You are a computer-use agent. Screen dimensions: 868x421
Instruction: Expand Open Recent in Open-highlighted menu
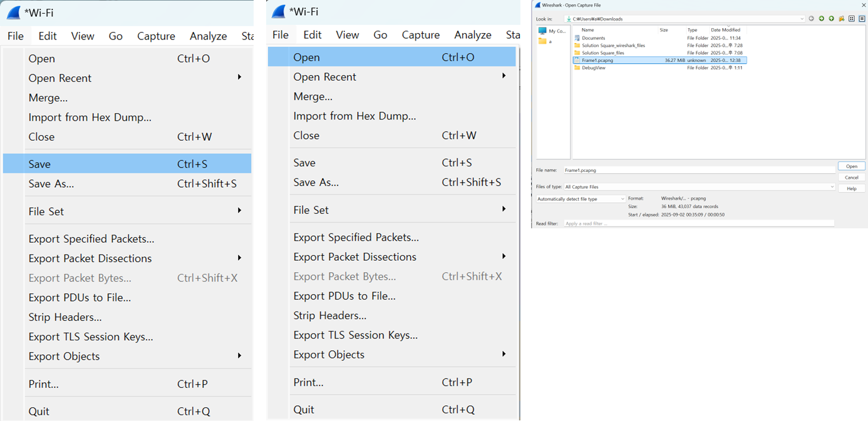point(504,76)
